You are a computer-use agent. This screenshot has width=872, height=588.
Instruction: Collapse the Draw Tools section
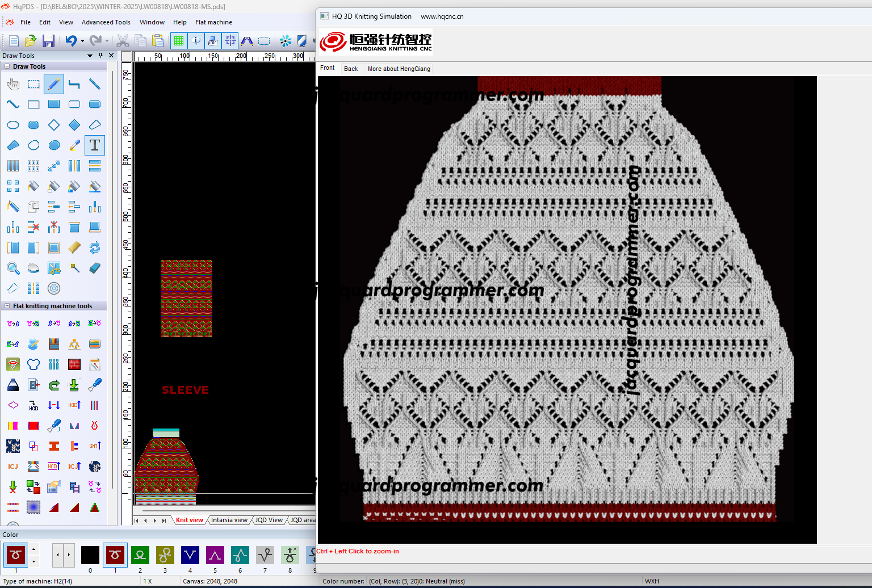(7, 66)
